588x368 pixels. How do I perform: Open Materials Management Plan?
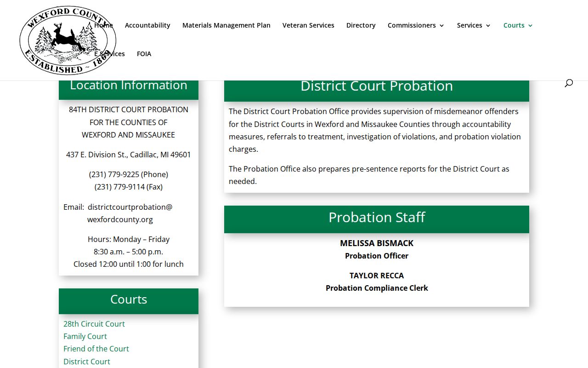(x=226, y=25)
